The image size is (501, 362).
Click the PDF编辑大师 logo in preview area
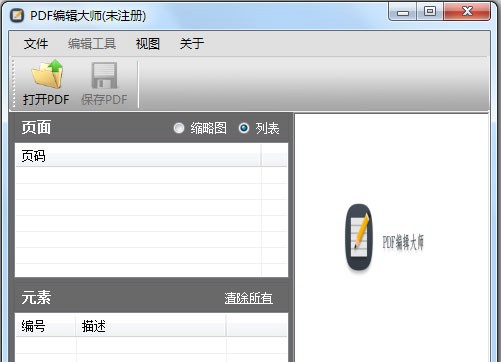[384, 238]
